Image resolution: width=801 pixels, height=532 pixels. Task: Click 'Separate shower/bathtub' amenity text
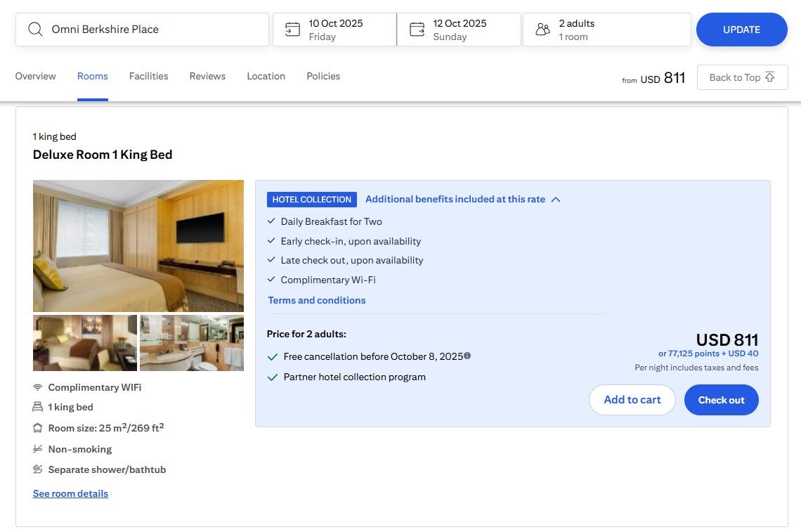pos(107,469)
